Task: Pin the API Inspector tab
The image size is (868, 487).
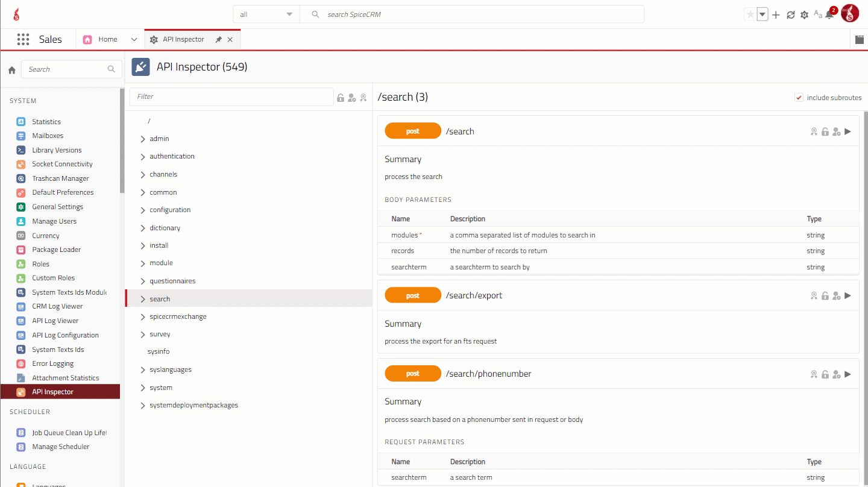Action: pyautogui.click(x=218, y=39)
